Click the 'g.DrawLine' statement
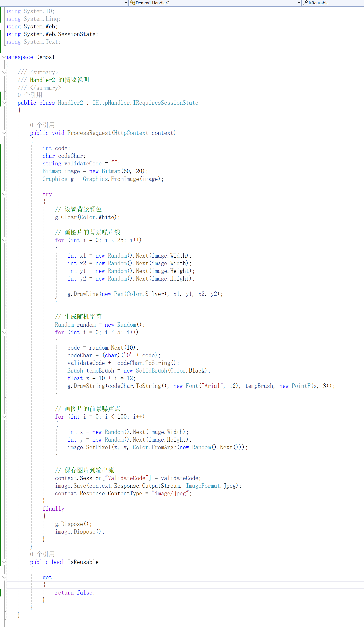Viewport: 364px width, 638px height. 145,294
